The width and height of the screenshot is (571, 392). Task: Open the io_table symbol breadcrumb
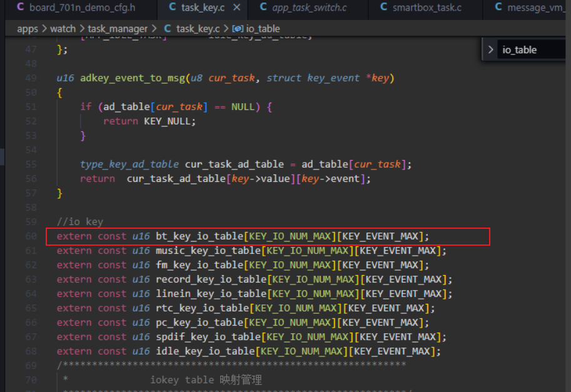263,29
